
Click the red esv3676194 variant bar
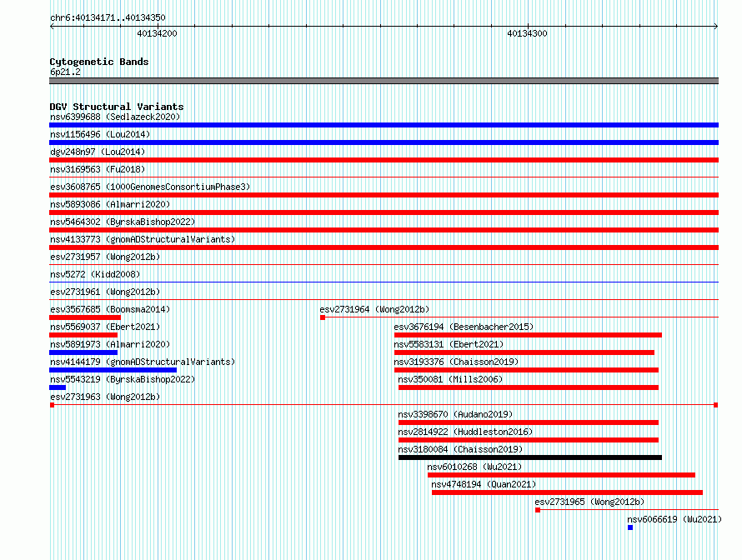point(528,335)
